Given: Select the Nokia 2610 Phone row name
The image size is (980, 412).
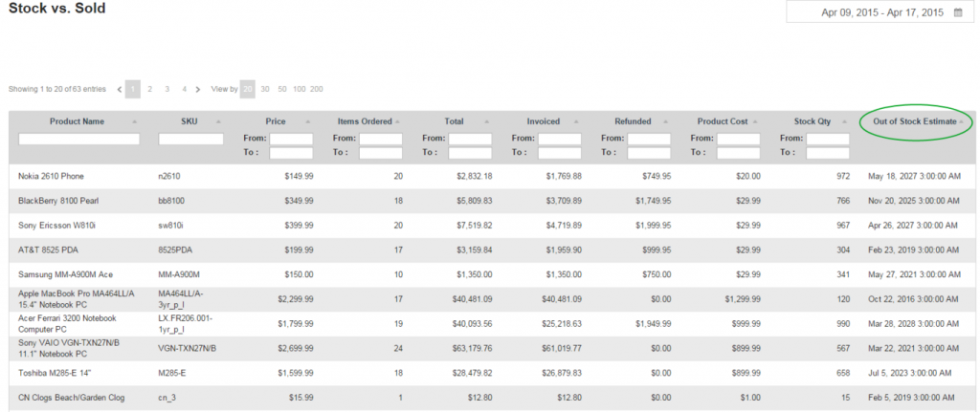Looking at the screenshot, I should pos(52,177).
